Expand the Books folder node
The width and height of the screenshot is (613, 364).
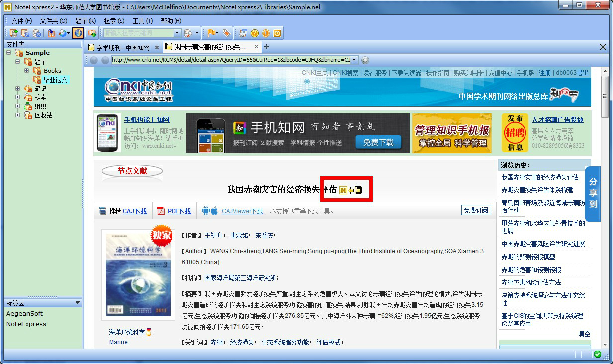click(27, 71)
